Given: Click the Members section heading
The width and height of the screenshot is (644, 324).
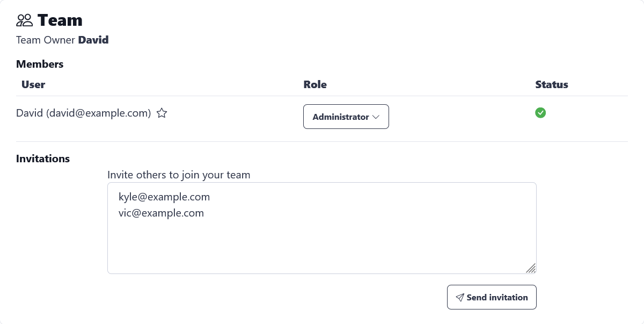Looking at the screenshot, I should (x=40, y=64).
